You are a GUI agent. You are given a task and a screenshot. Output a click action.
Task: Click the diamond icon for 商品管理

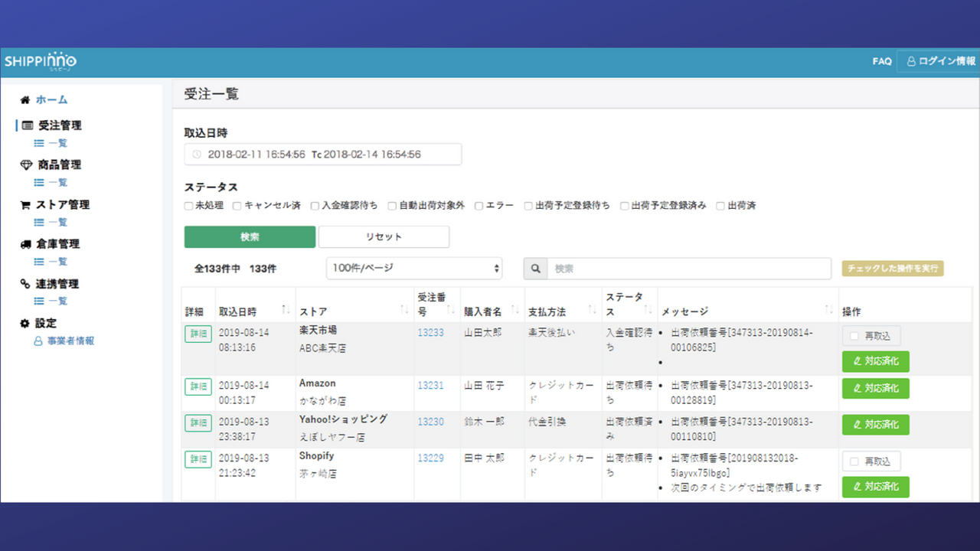(x=26, y=165)
